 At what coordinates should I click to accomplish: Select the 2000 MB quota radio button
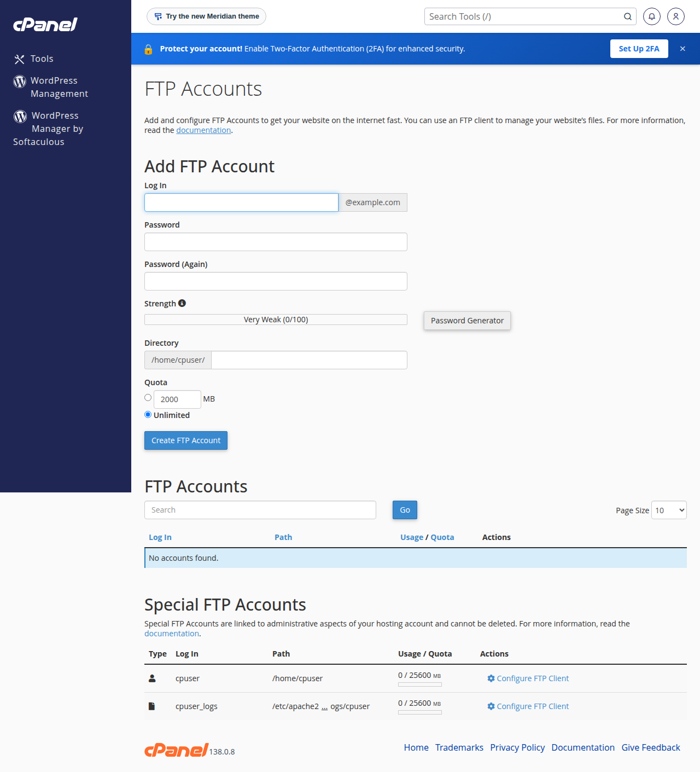pyautogui.click(x=148, y=398)
